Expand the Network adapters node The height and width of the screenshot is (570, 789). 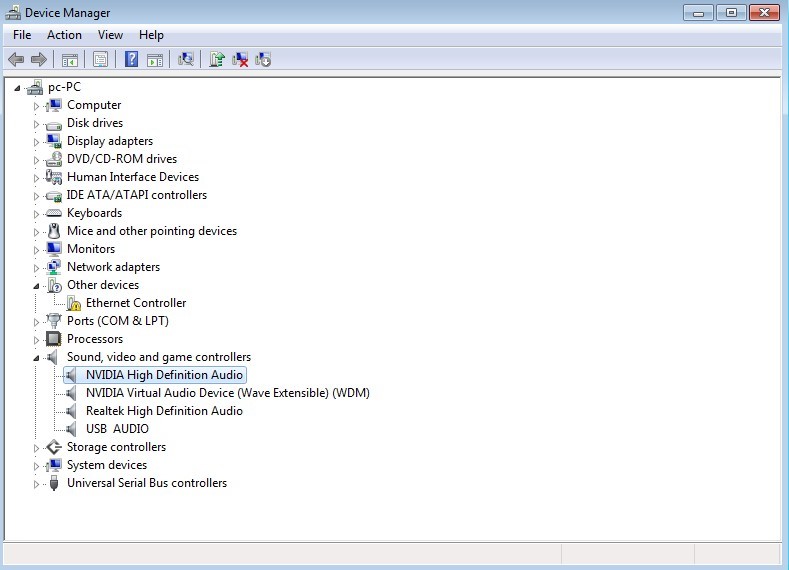tap(36, 268)
